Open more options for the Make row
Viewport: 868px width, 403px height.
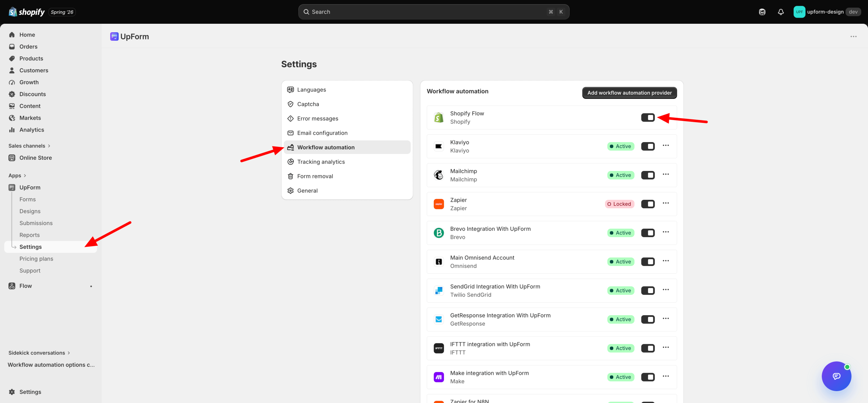point(666,376)
